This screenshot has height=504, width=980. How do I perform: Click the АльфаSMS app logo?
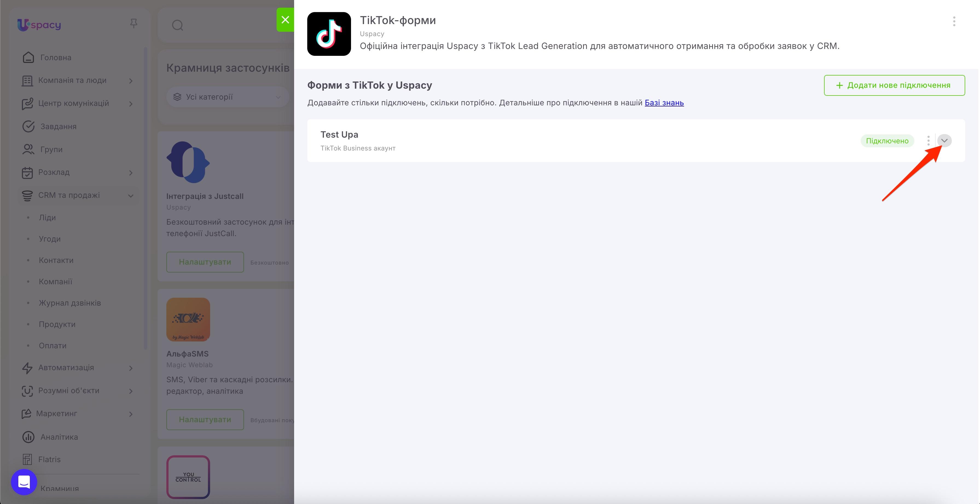[188, 320]
